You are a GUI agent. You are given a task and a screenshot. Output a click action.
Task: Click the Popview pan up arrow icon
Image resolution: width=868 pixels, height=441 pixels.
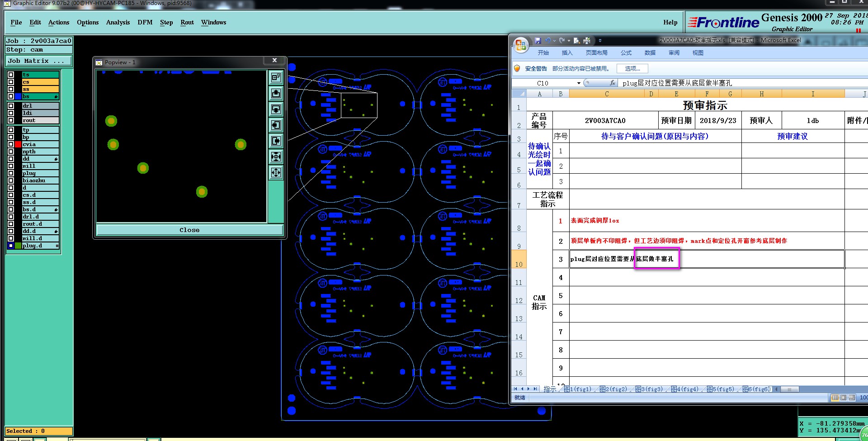(x=276, y=94)
